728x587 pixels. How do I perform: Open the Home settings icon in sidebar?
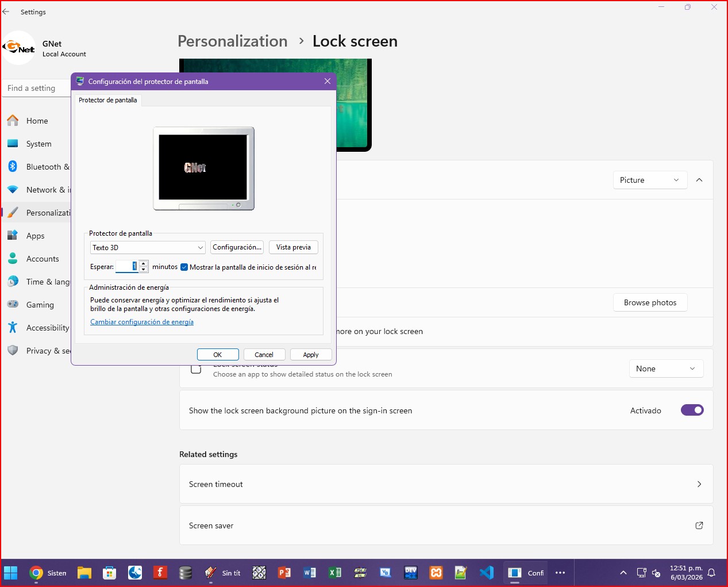[13, 121]
